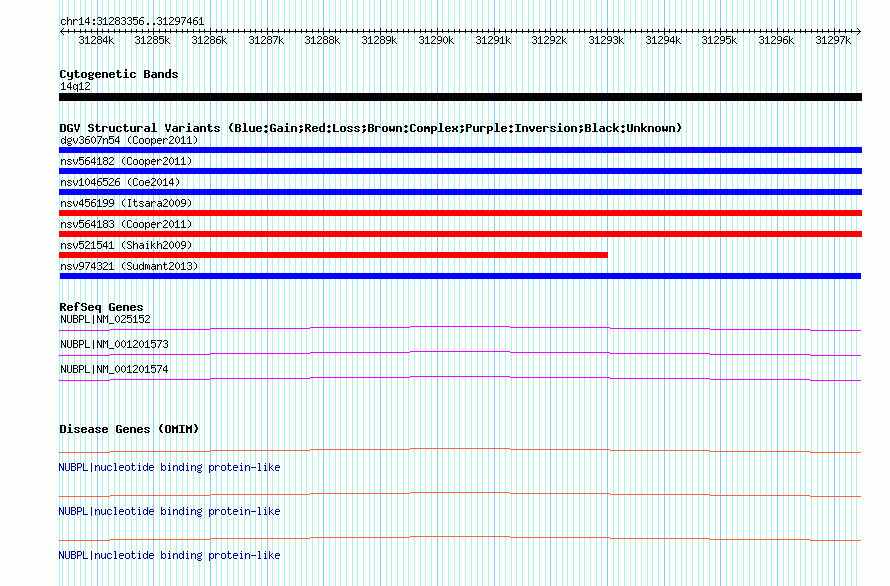This screenshot has height=586, width=890.
Task: Click the 31289k ruler tick label
Action: pos(379,40)
